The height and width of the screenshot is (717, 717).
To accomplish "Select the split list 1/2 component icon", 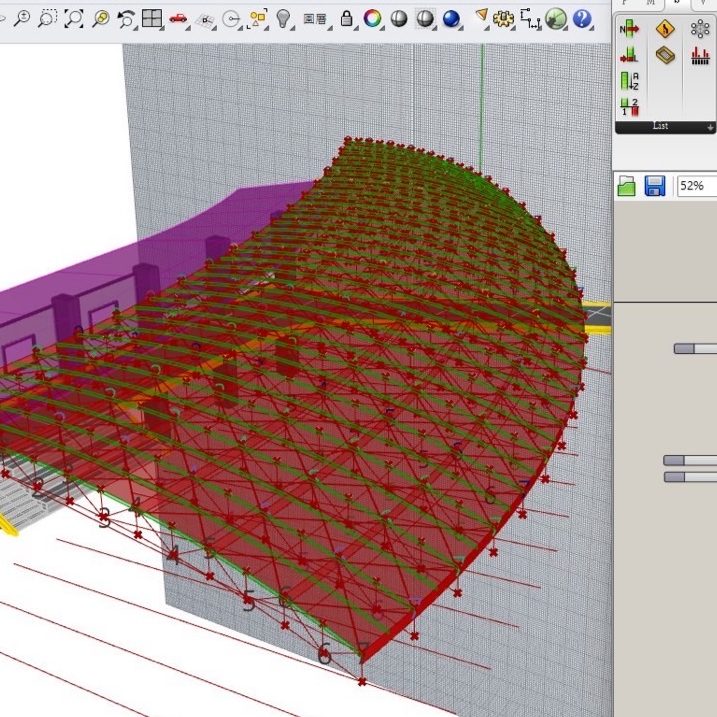I will [x=630, y=106].
